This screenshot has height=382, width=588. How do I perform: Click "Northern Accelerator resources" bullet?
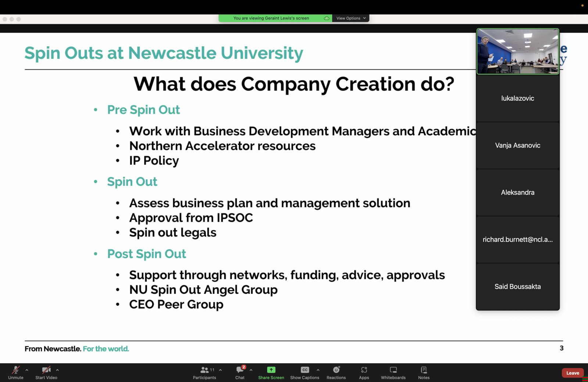click(222, 146)
